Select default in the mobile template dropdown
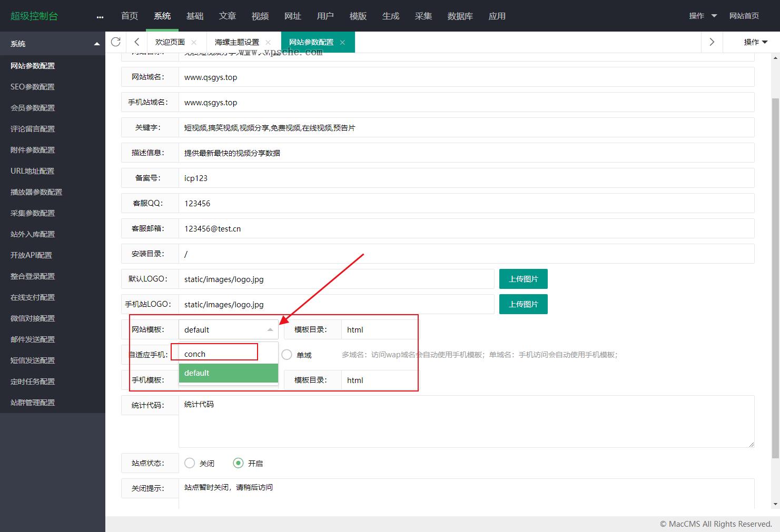Screen dimensions: 780x532 point(228,373)
